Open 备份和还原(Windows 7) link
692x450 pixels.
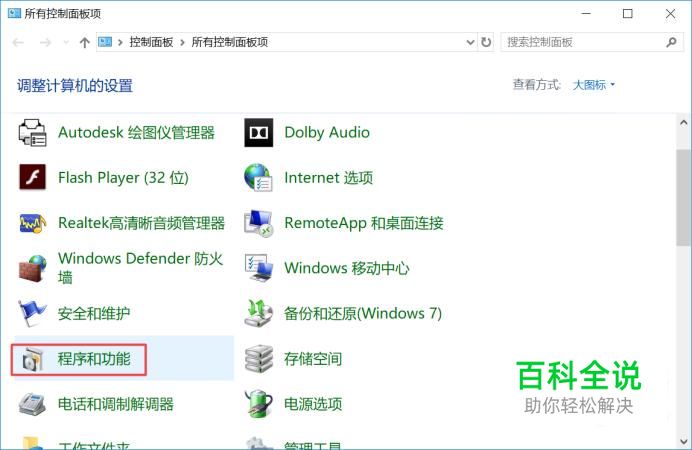(x=363, y=314)
